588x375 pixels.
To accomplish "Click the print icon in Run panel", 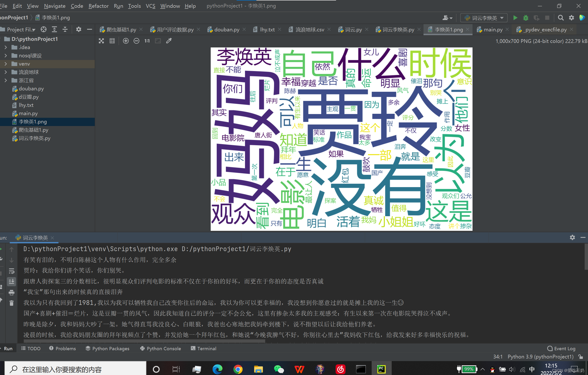I will [12, 292].
